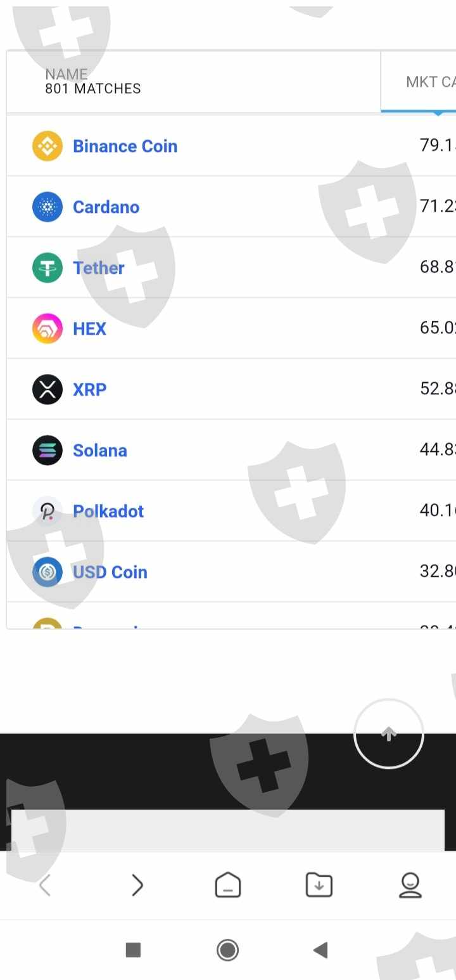Open the browser downloads folder icon
The height and width of the screenshot is (980, 456).
(319, 885)
